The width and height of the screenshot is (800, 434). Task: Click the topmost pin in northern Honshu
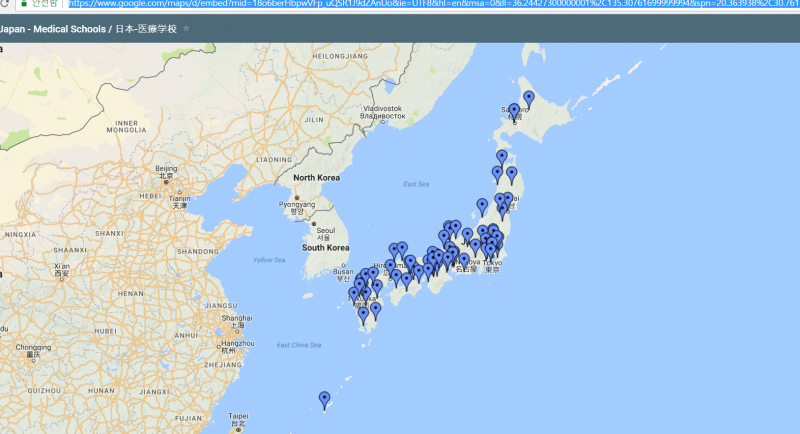pos(502,157)
